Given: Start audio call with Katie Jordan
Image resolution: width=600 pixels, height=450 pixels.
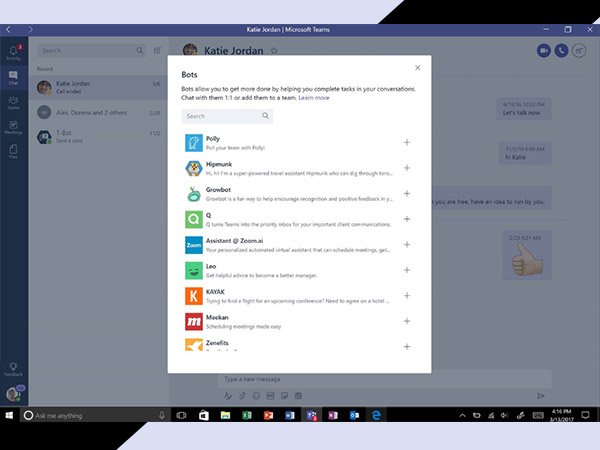Looking at the screenshot, I should pyautogui.click(x=561, y=51).
